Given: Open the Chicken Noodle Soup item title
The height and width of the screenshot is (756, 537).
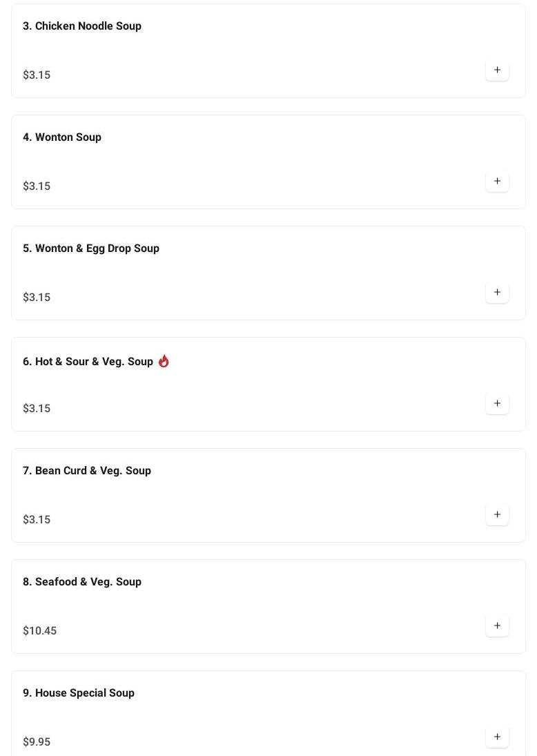Looking at the screenshot, I should tap(82, 26).
